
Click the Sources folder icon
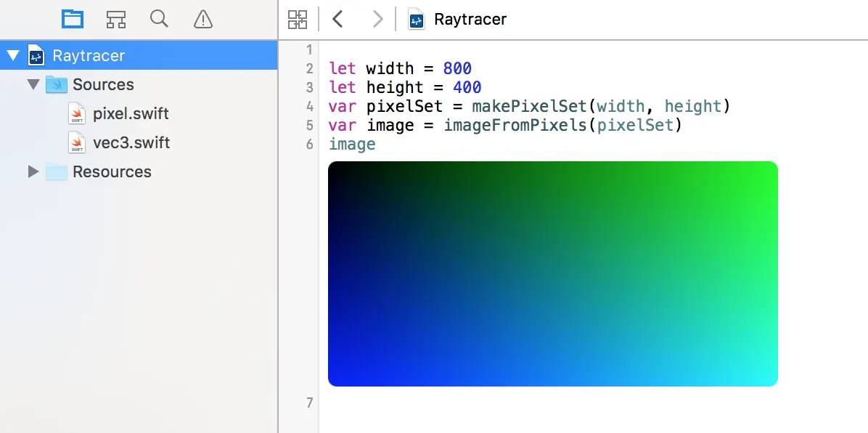click(56, 84)
